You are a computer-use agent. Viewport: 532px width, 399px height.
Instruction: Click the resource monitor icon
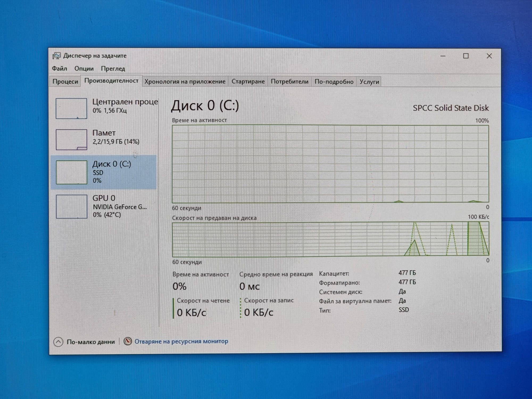pyautogui.click(x=128, y=341)
